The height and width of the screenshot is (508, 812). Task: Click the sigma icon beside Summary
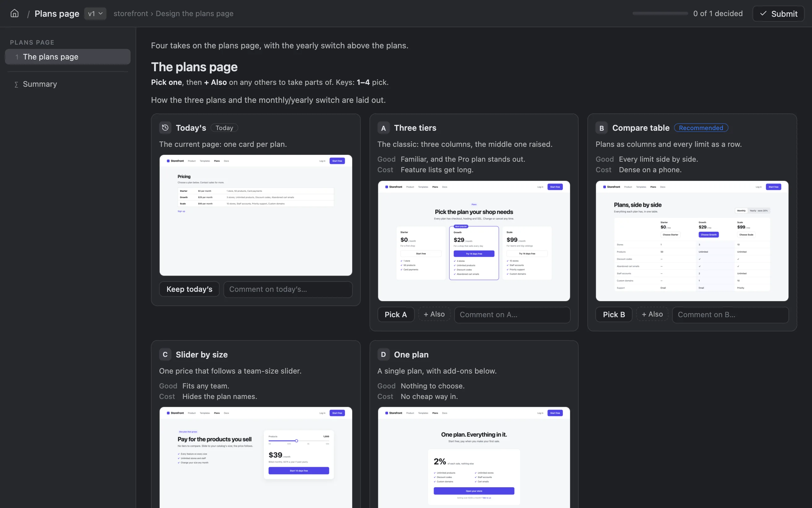point(16,84)
